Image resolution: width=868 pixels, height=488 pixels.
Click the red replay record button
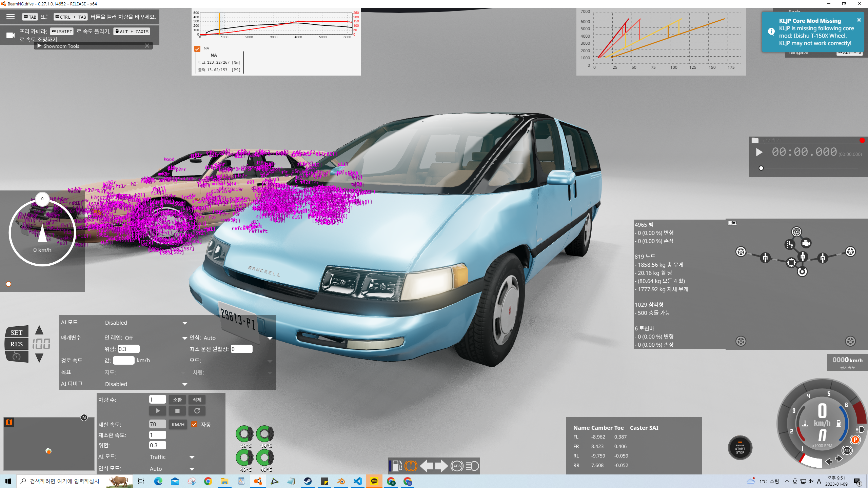click(862, 140)
